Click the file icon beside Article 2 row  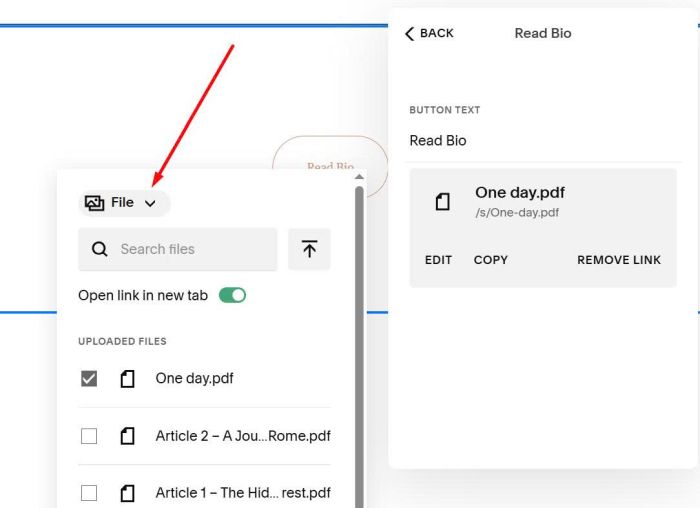click(x=127, y=436)
